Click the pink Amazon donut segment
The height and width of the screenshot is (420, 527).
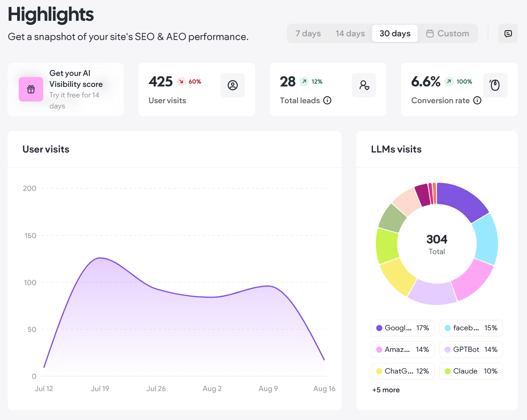(472, 280)
